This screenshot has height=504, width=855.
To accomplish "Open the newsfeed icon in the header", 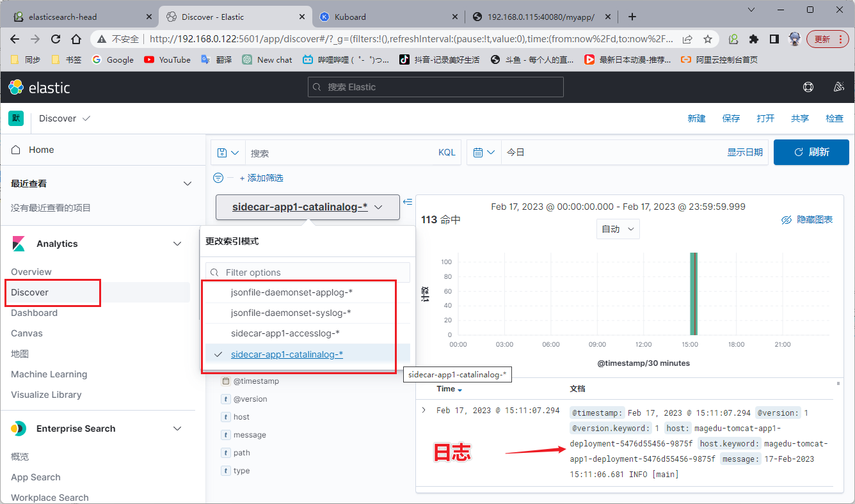I will pyautogui.click(x=839, y=87).
